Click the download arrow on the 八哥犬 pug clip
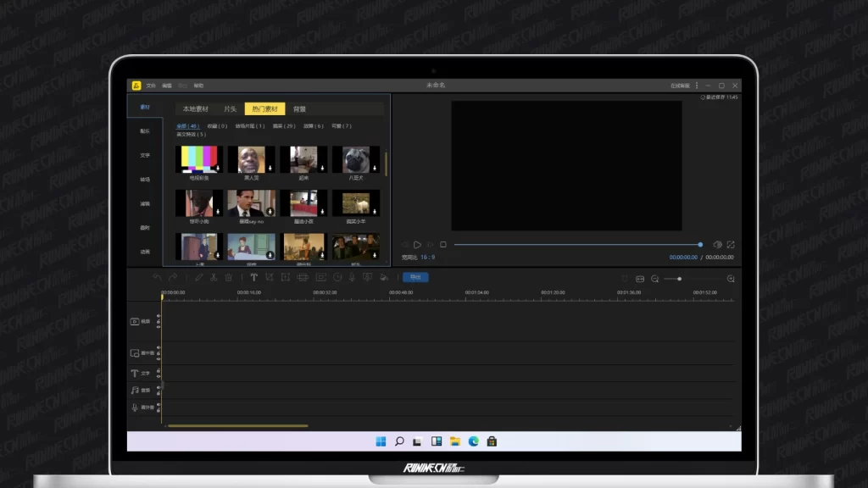868x488 pixels. [x=374, y=169]
